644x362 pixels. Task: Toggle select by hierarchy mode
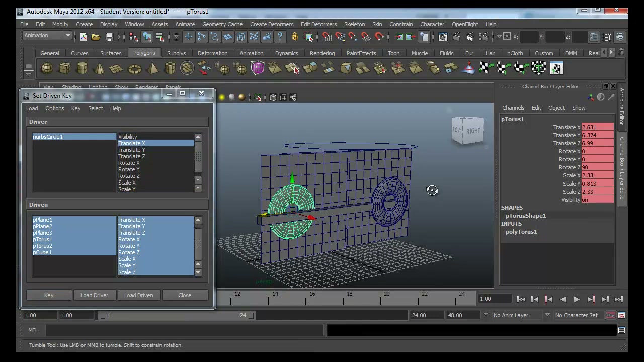pos(133,37)
